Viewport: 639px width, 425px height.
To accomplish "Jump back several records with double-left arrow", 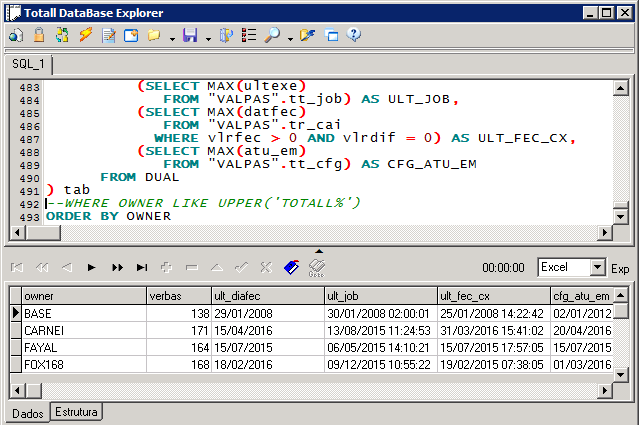I will pyautogui.click(x=42, y=267).
